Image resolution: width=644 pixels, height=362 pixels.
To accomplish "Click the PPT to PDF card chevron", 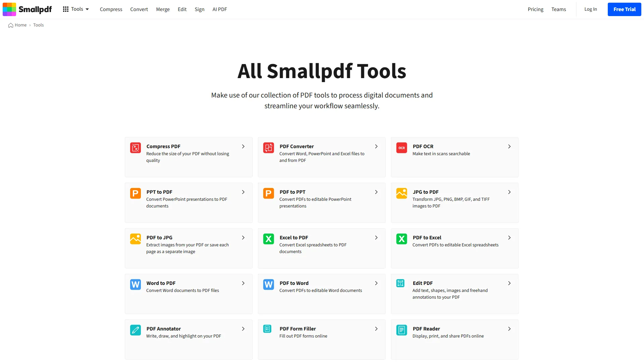I will click(243, 192).
